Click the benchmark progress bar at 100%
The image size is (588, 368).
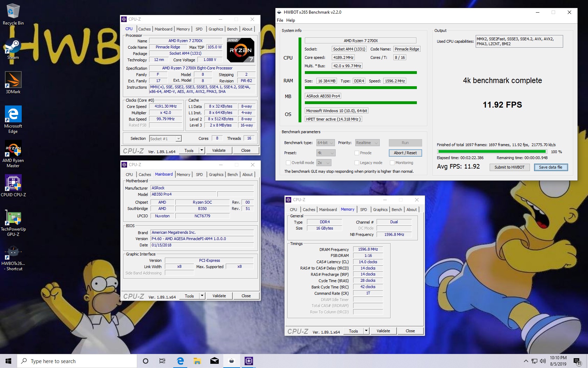pos(492,152)
